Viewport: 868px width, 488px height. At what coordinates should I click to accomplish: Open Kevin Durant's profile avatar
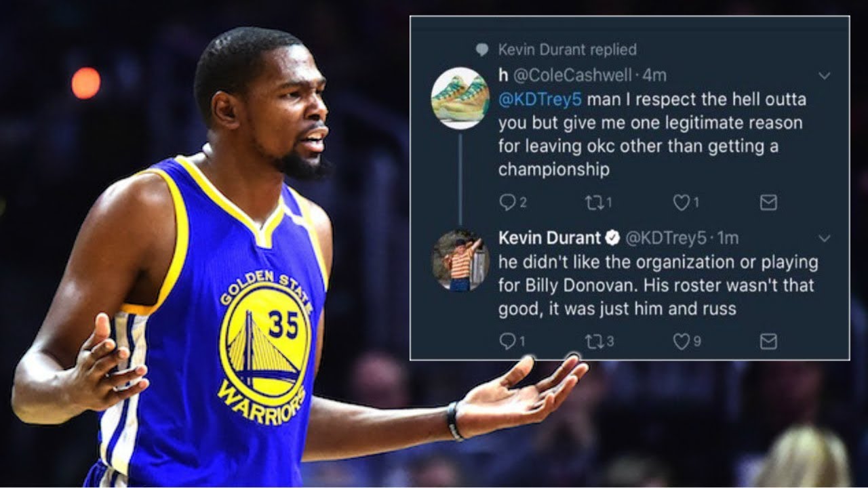[460, 260]
